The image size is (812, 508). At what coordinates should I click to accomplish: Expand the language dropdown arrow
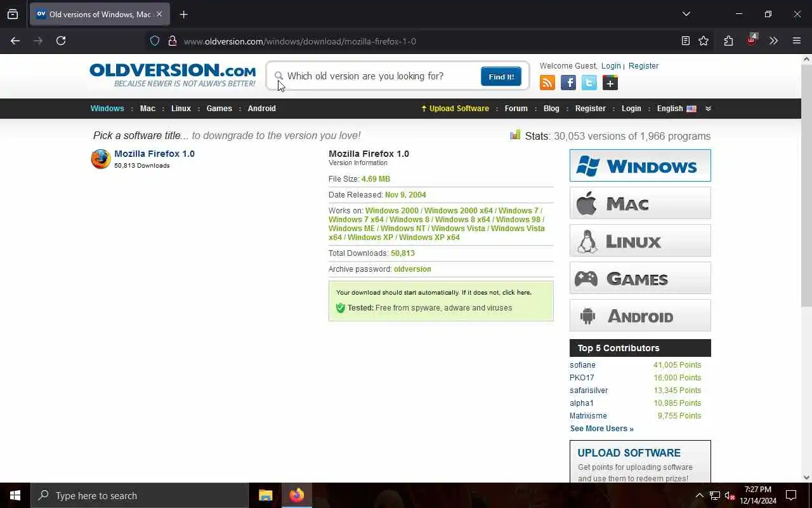tap(708, 109)
